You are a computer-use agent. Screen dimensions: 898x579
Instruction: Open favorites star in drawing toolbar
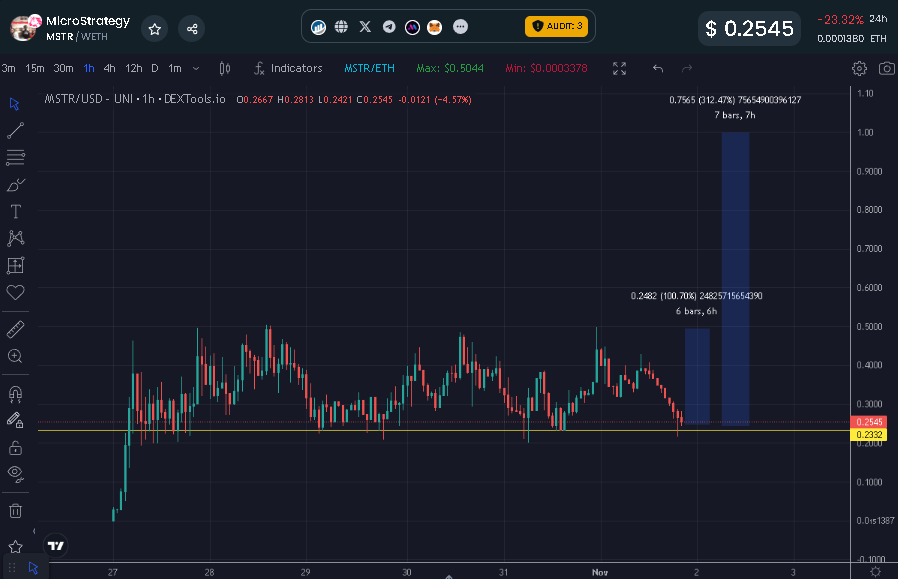[x=15, y=547]
